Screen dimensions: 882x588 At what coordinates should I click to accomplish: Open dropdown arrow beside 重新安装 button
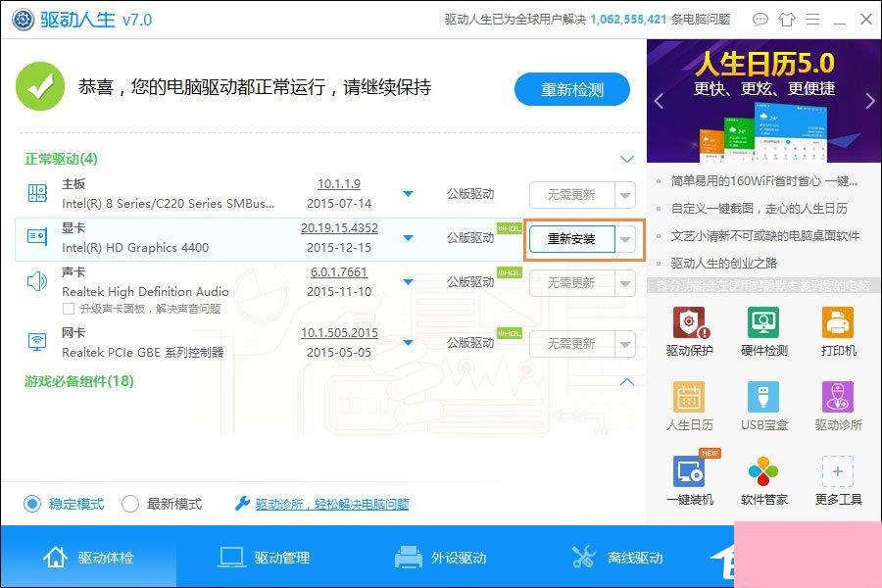[x=625, y=239]
